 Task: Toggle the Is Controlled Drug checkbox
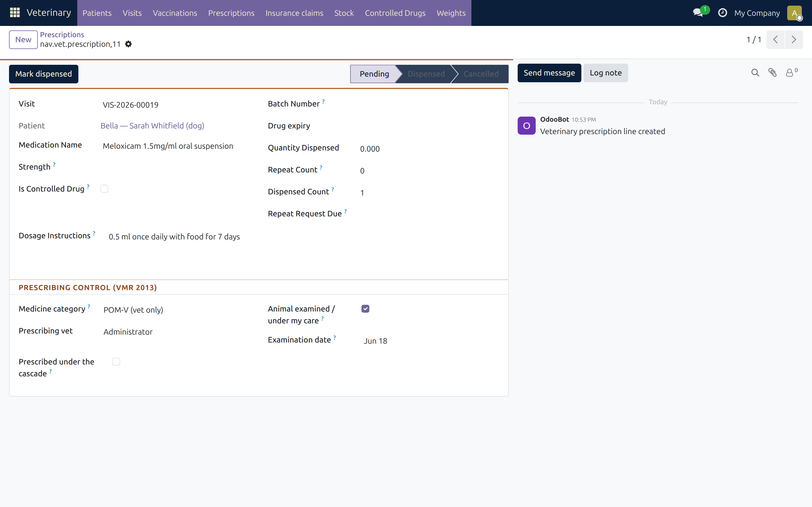(104, 189)
